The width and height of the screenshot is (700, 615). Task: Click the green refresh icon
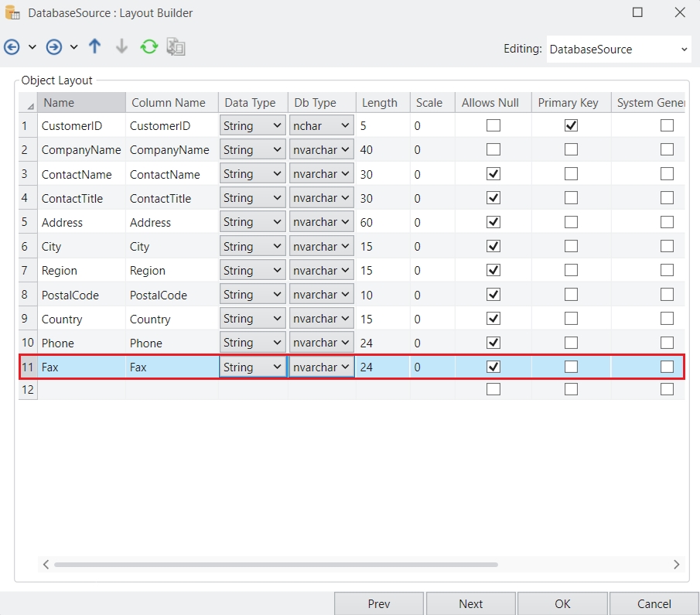tap(149, 47)
